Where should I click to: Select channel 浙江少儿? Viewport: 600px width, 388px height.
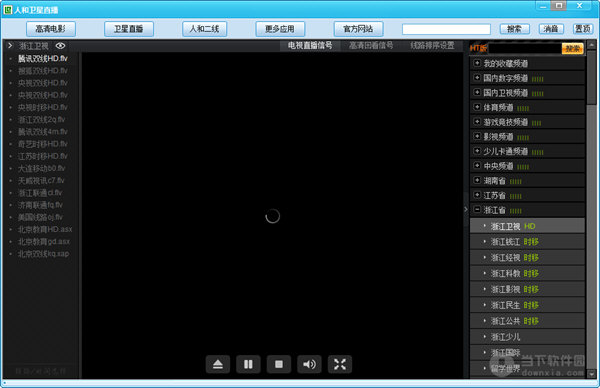pyautogui.click(x=527, y=337)
